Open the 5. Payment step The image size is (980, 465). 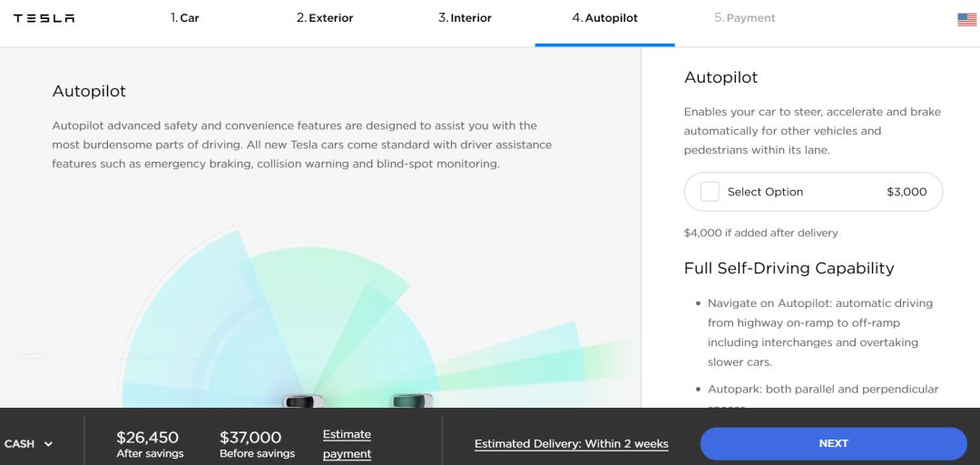click(x=745, y=18)
